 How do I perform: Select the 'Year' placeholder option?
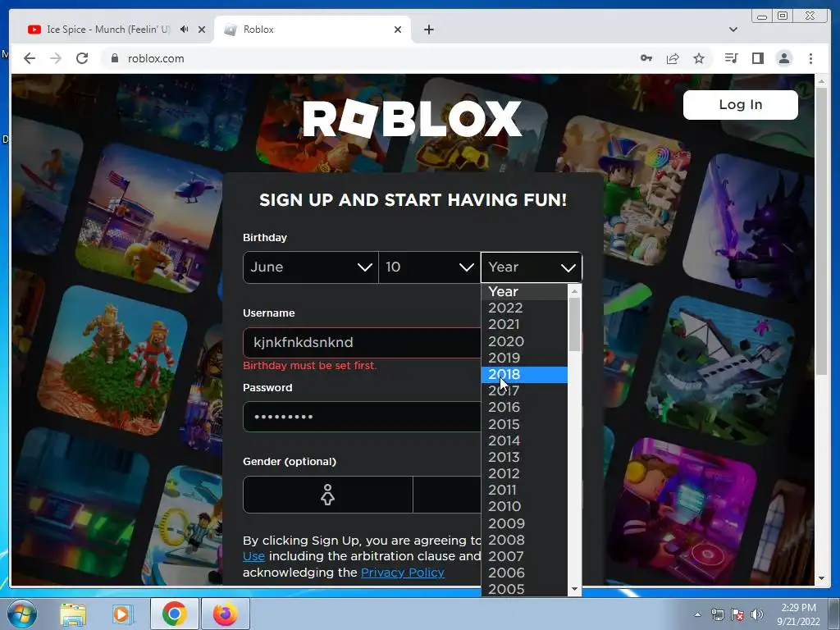524,291
